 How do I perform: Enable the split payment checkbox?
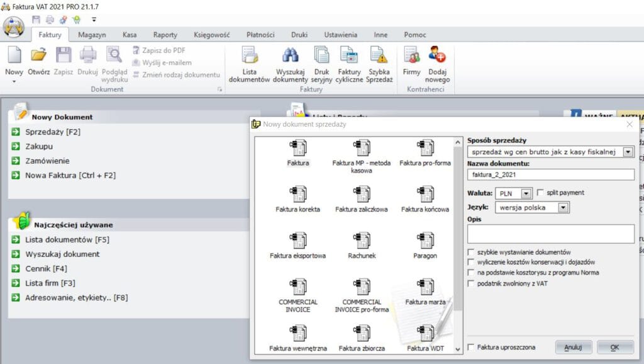point(541,193)
